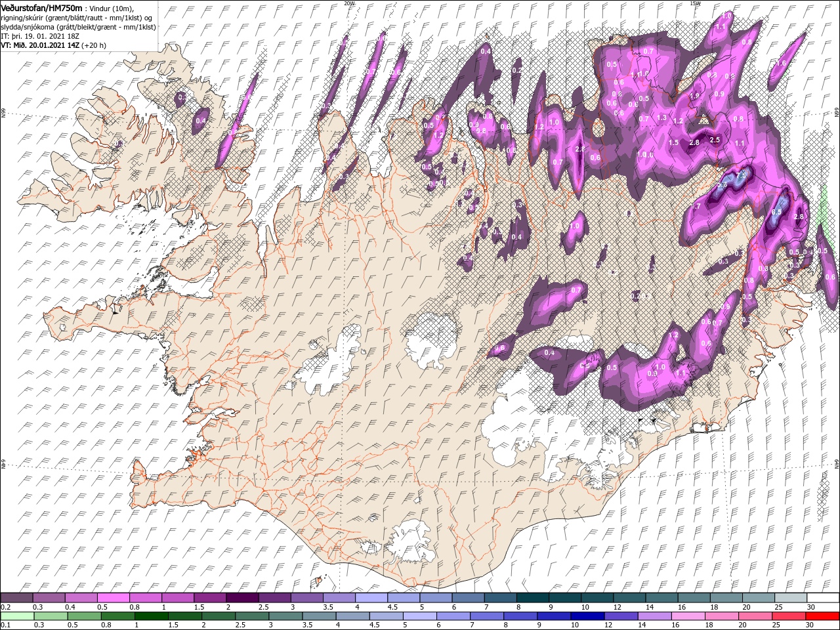Select the white 30 mm snow legend swatch
The width and height of the screenshot is (840, 630).
tap(823, 598)
